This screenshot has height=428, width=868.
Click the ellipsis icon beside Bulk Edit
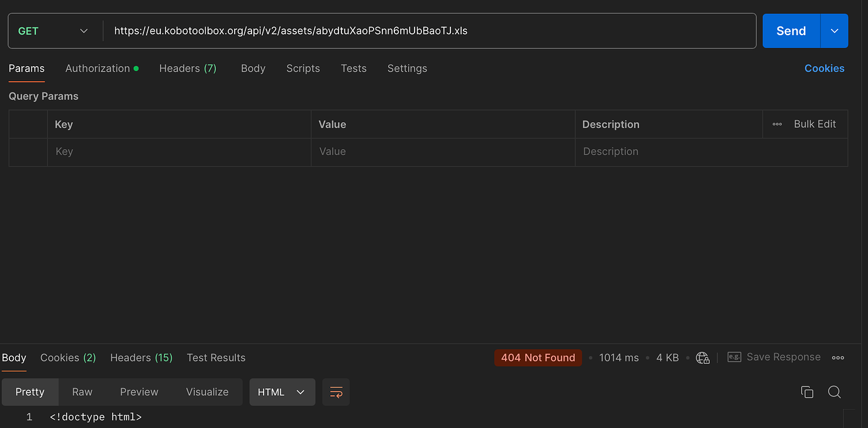coord(777,124)
